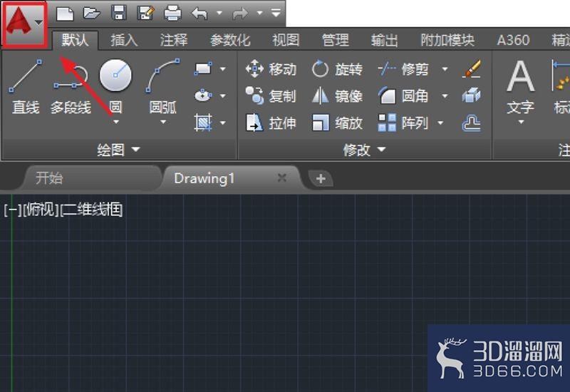Click the 镜像 mirror tool
Image resolution: width=570 pixels, height=392 pixels.
pos(337,96)
